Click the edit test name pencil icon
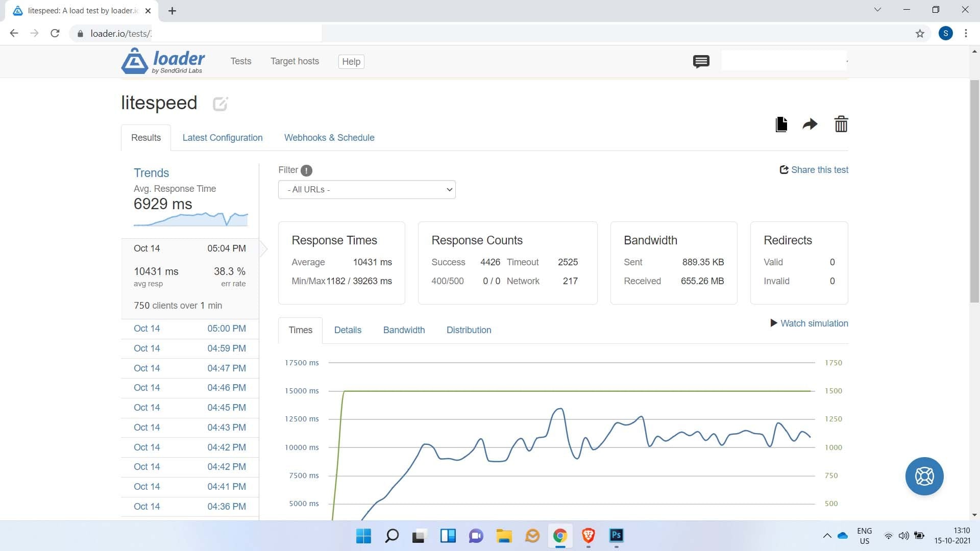This screenshot has width=980, height=551. tap(220, 104)
